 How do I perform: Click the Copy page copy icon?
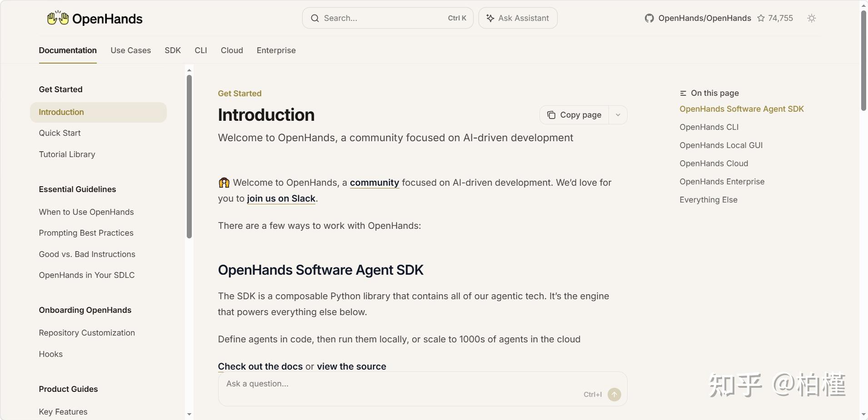pyautogui.click(x=551, y=115)
